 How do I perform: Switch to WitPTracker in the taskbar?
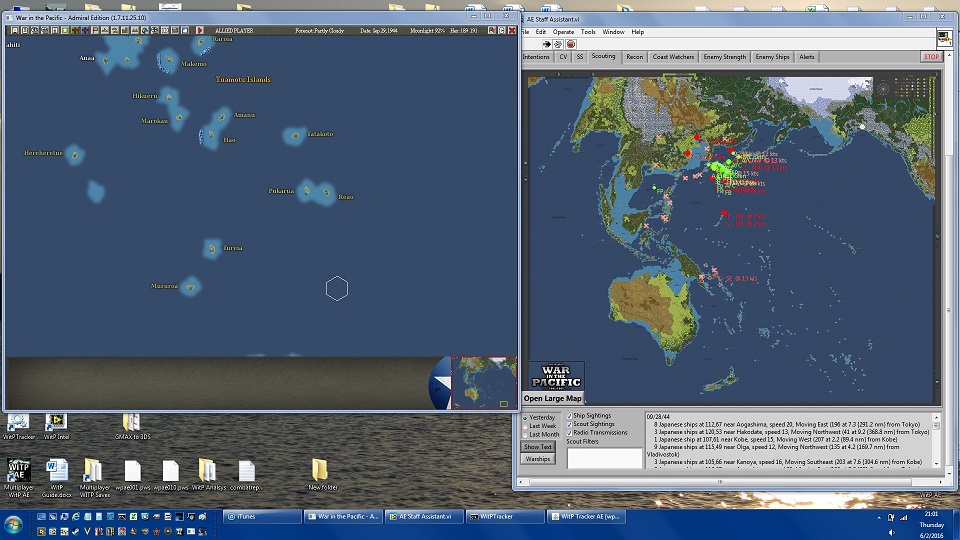(504, 517)
